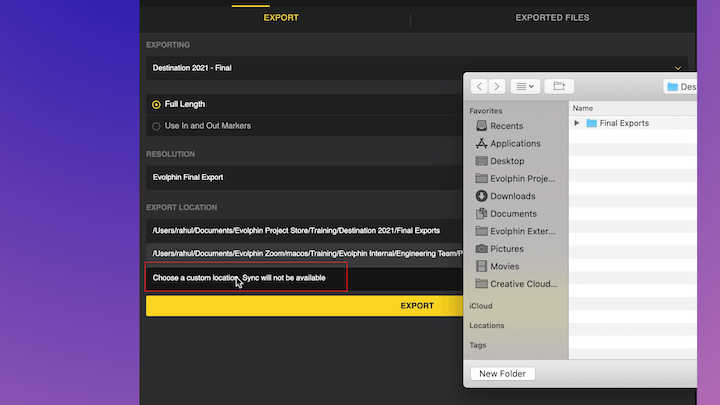Go back in the file dialog
Screen dimensions: 720x405
tap(479, 86)
